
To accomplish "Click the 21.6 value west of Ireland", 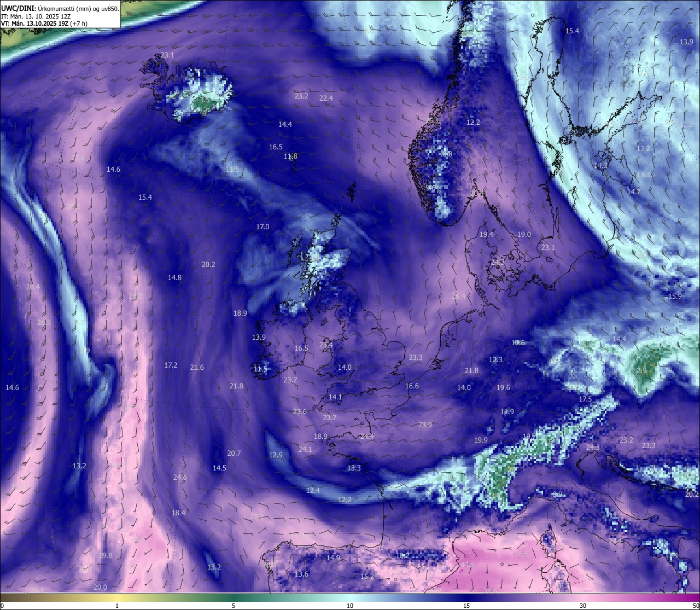I will tap(197, 367).
